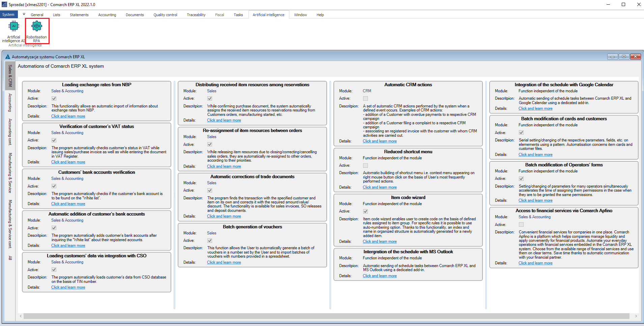The width and height of the screenshot is (644, 326).
Task: Open learn more link for Batch generation of vouchers
Action: pos(224,262)
